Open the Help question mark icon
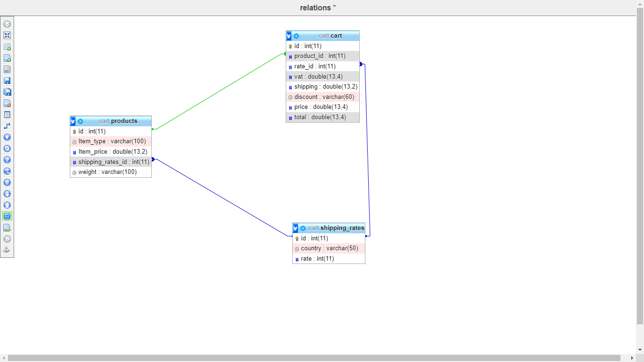This screenshot has height=362, width=644. 7,160
